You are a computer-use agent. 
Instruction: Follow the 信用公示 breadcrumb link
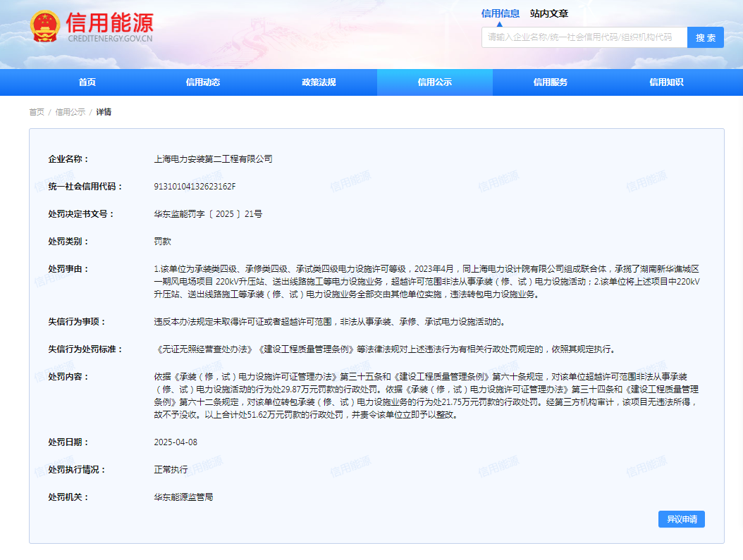pyautogui.click(x=70, y=112)
